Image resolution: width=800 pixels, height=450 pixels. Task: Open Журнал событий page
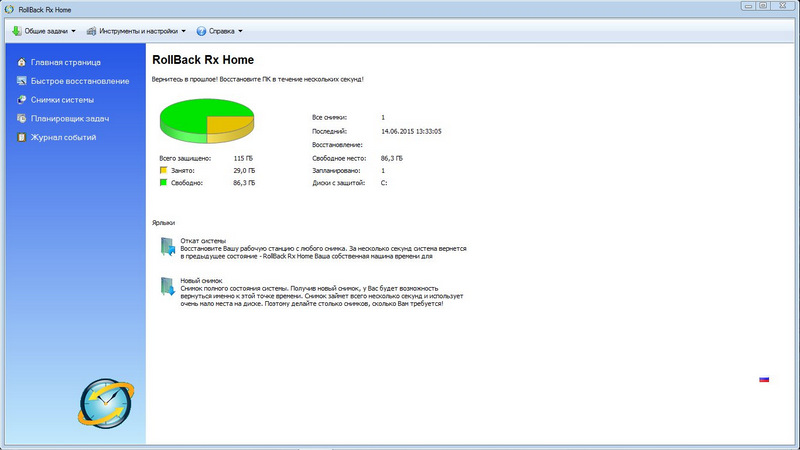coord(63,137)
